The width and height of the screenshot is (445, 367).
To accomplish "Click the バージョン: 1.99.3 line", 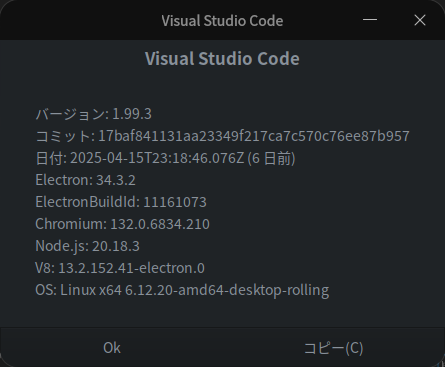I will tap(94, 114).
